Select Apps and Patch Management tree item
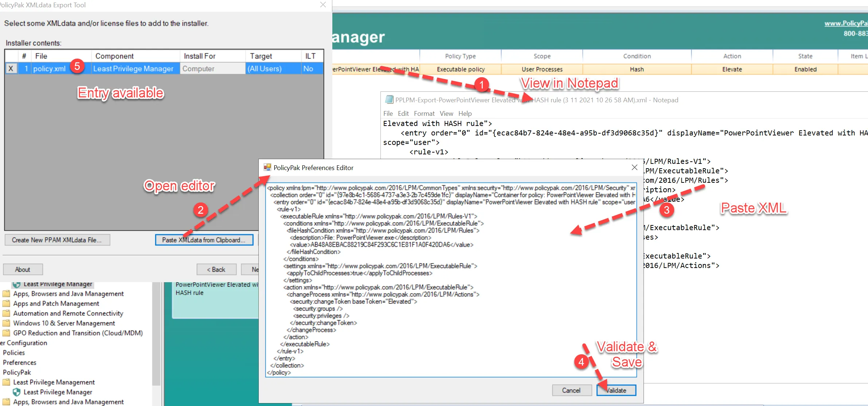This screenshot has width=868, height=406. coord(56,303)
